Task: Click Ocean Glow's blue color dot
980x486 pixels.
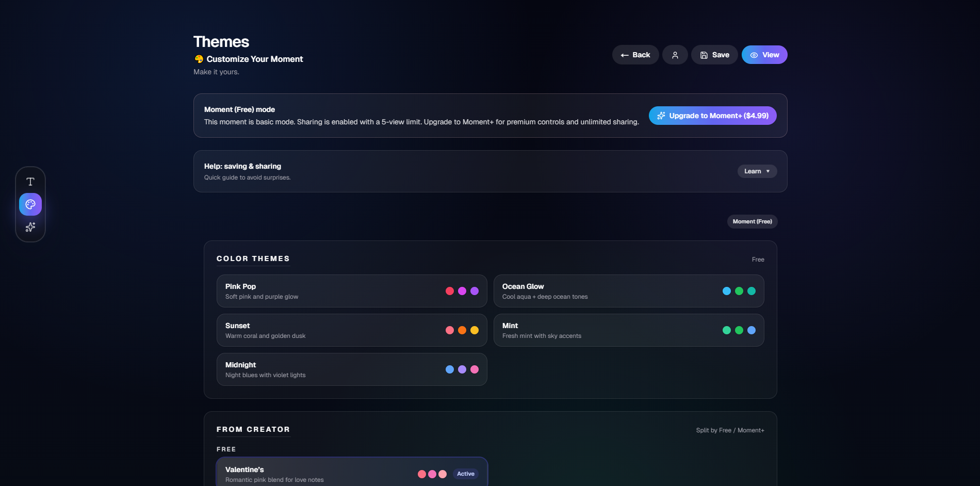Action: coord(727,291)
